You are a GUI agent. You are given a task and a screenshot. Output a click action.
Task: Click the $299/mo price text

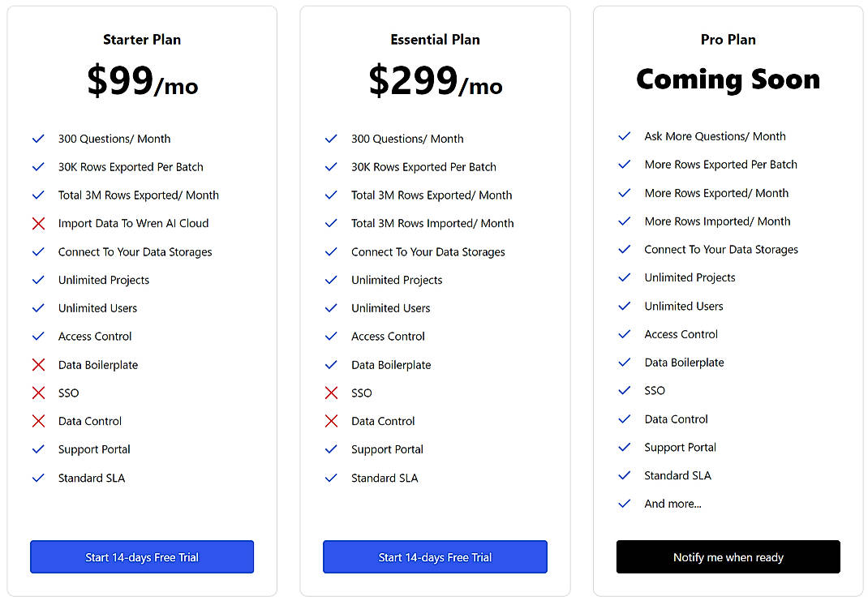[435, 84]
